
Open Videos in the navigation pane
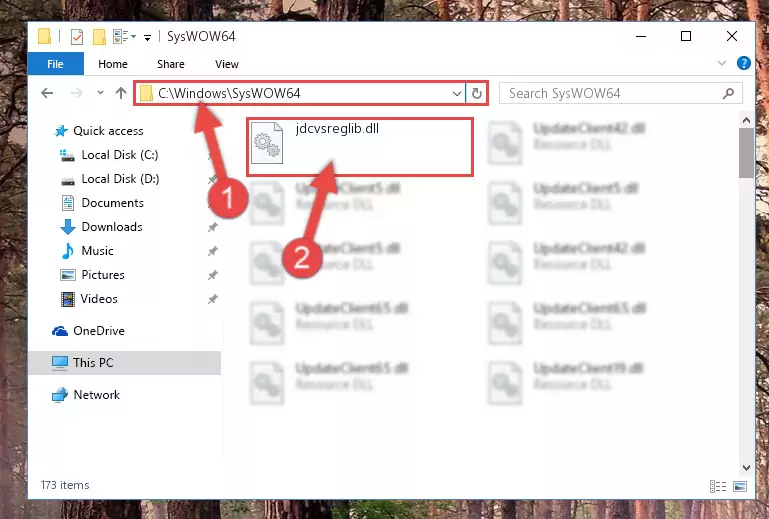tap(99, 299)
